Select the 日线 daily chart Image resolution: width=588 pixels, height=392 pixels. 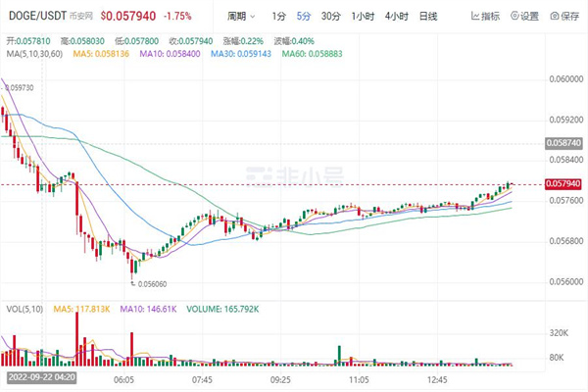click(429, 17)
